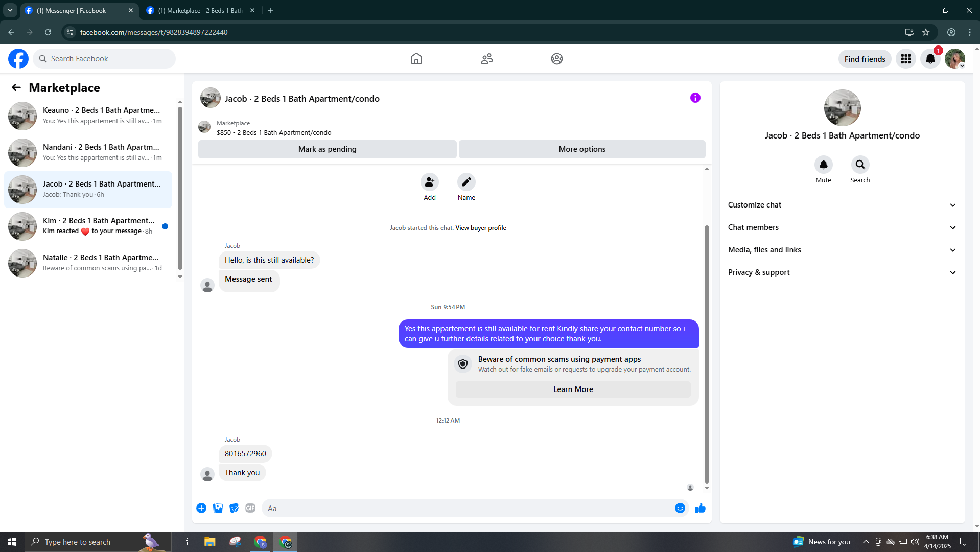Open the notifications bell

point(930,59)
